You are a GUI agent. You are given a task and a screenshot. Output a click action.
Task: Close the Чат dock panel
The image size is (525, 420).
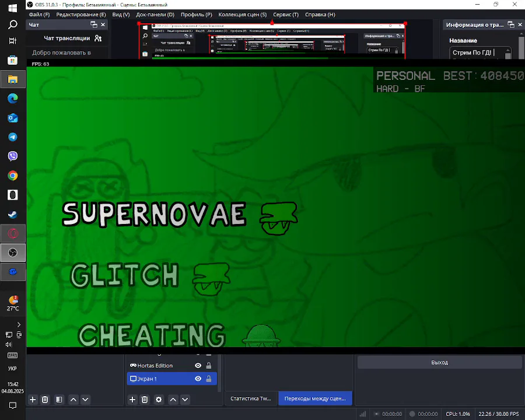(x=103, y=24)
